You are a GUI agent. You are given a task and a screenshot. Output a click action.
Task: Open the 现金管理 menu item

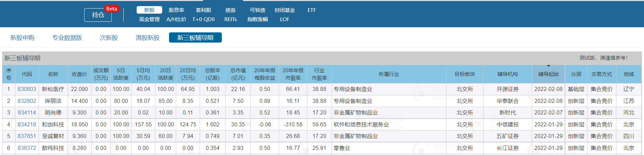point(149,19)
